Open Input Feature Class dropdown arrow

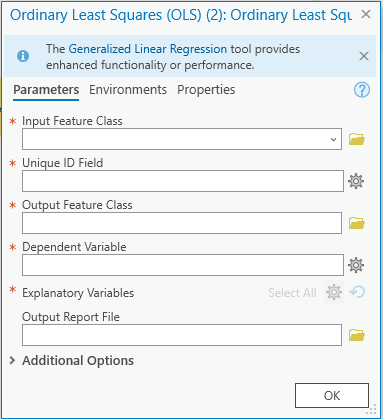point(333,139)
